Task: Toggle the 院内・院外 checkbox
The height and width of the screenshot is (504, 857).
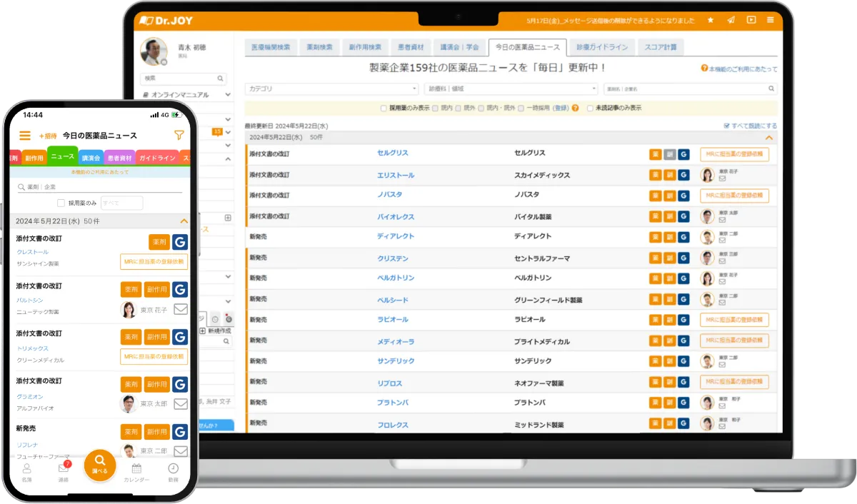Action: coord(481,108)
